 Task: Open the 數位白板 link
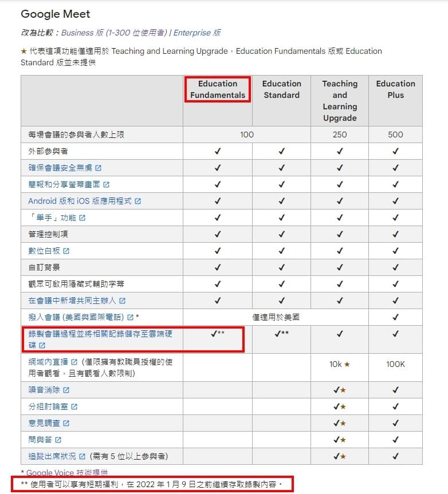(x=44, y=251)
